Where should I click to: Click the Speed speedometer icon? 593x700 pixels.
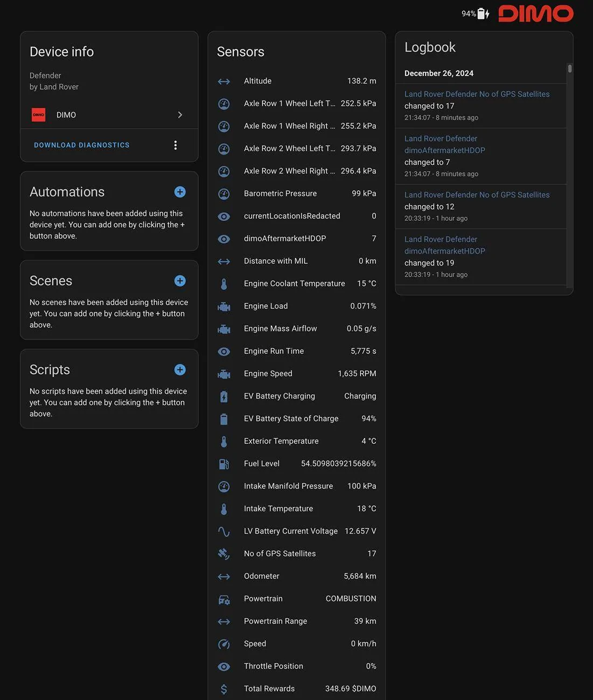click(x=224, y=644)
